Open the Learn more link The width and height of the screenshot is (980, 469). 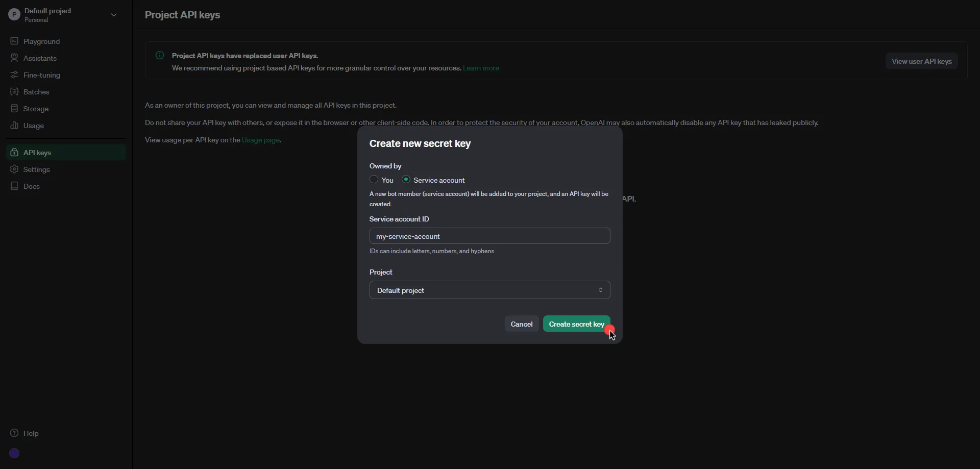[x=481, y=68]
